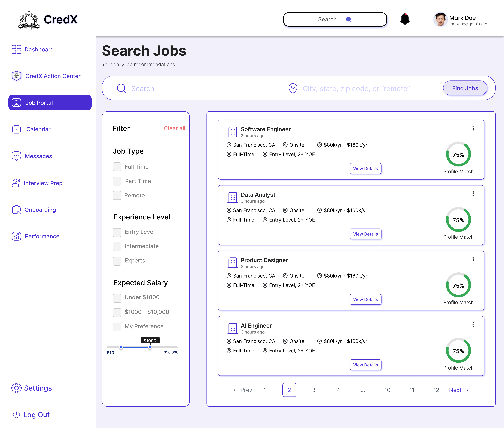
Task: Check the Under $1000 salary filter
Action: tap(117, 298)
